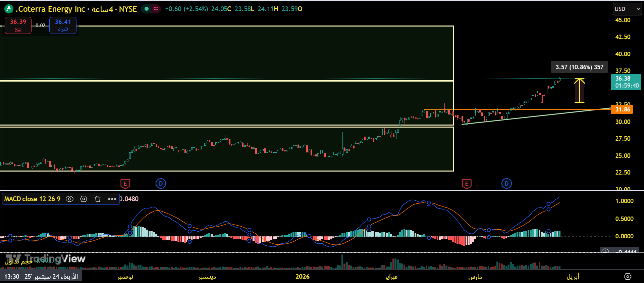Click the 40.00 price axis label
This screenshot has width=644, height=283.
(x=623, y=54)
